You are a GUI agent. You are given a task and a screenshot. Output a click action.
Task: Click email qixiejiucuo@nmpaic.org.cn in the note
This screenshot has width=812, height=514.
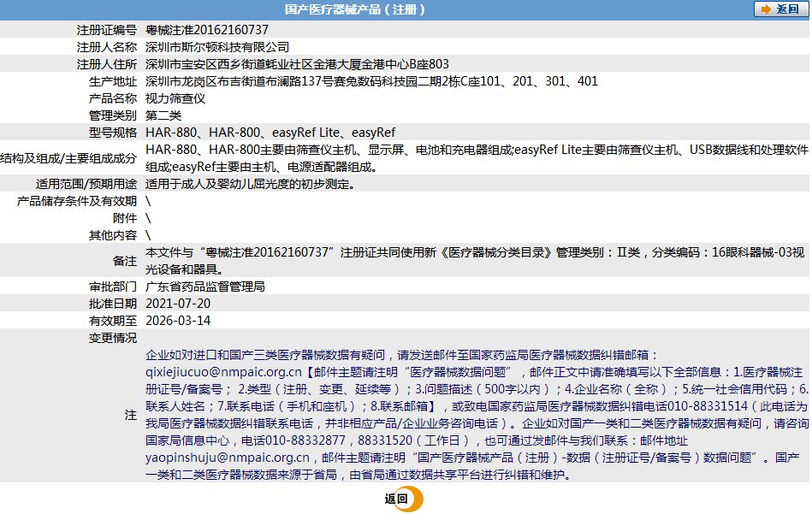coord(223,372)
